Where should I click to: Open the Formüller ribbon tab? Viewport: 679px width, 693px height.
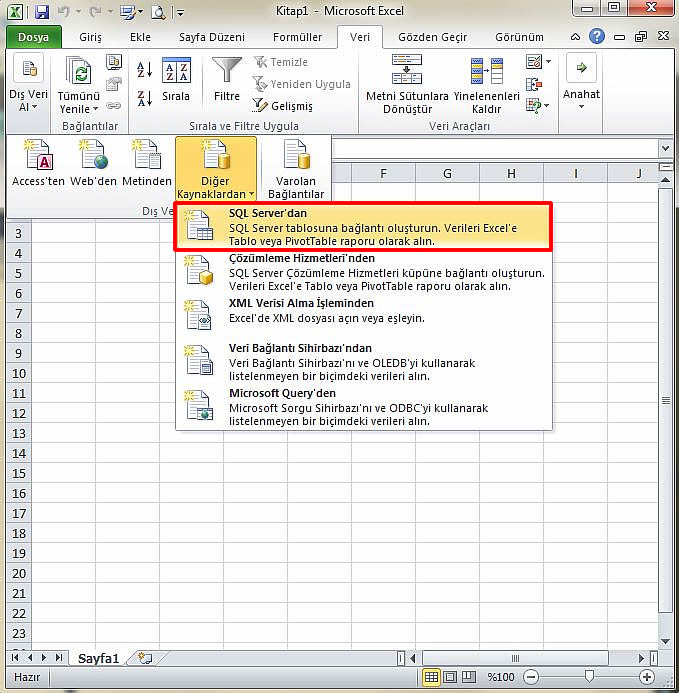tap(298, 37)
